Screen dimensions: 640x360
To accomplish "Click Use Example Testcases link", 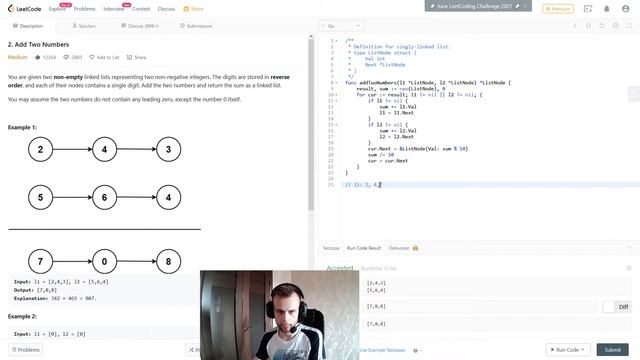I will pos(382,350).
